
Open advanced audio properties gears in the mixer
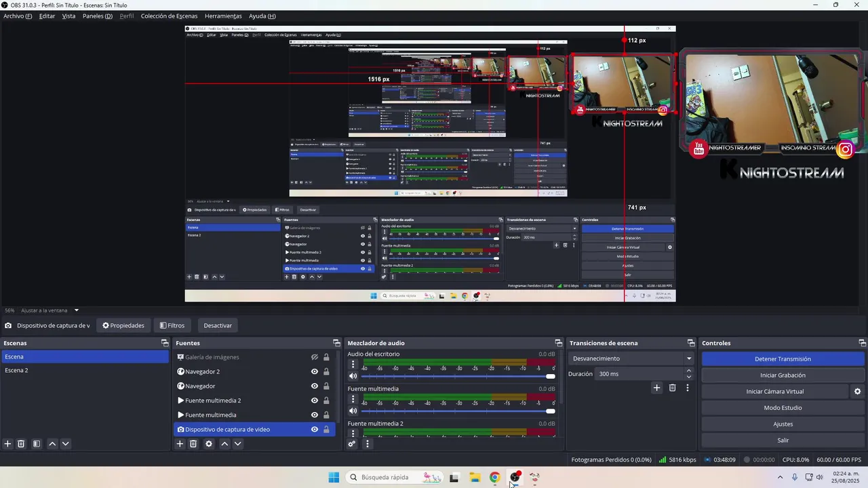[x=352, y=444]
